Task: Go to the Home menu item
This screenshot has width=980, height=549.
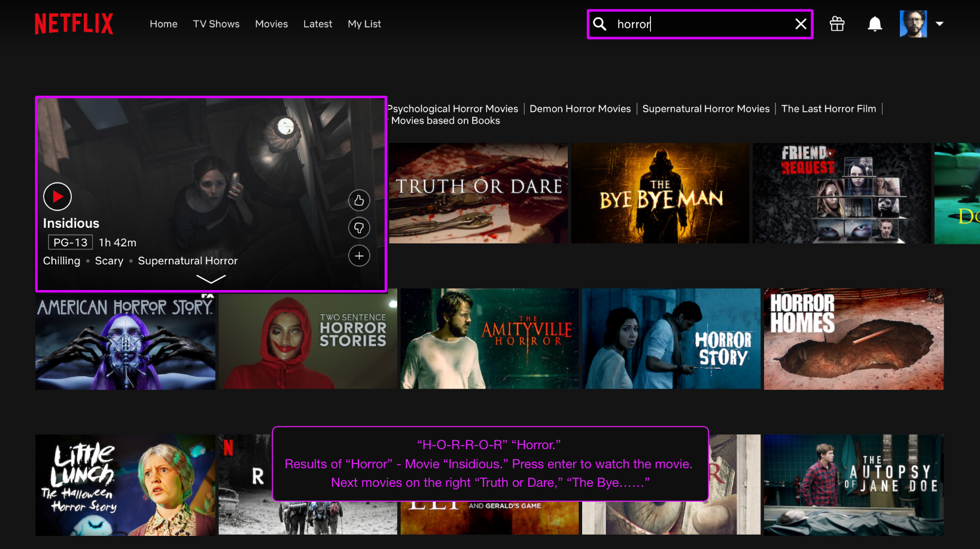Action: (163, 24)
